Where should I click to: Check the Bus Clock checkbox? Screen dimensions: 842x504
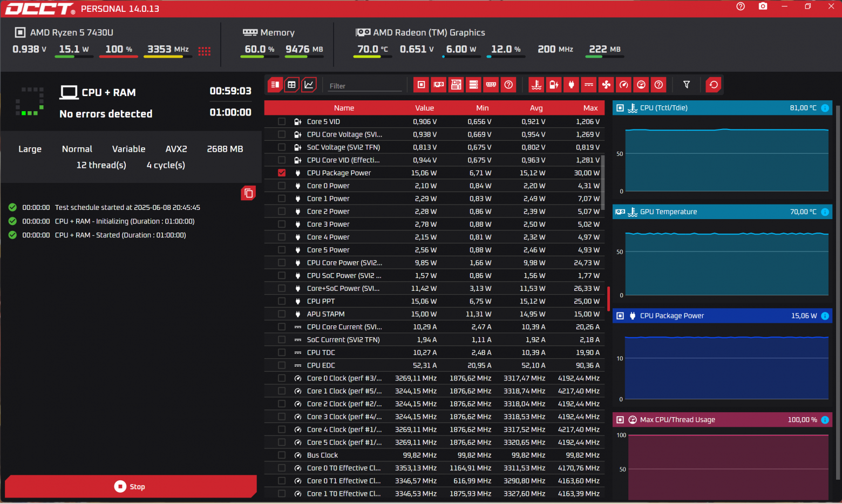[282, 455]
